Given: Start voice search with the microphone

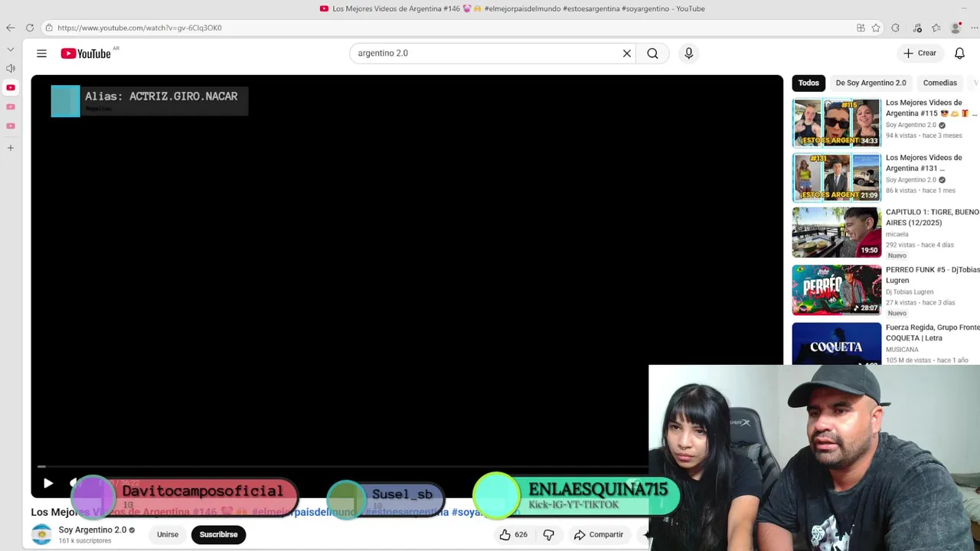Looking at the screenshot, I should [x=688, y=53].
